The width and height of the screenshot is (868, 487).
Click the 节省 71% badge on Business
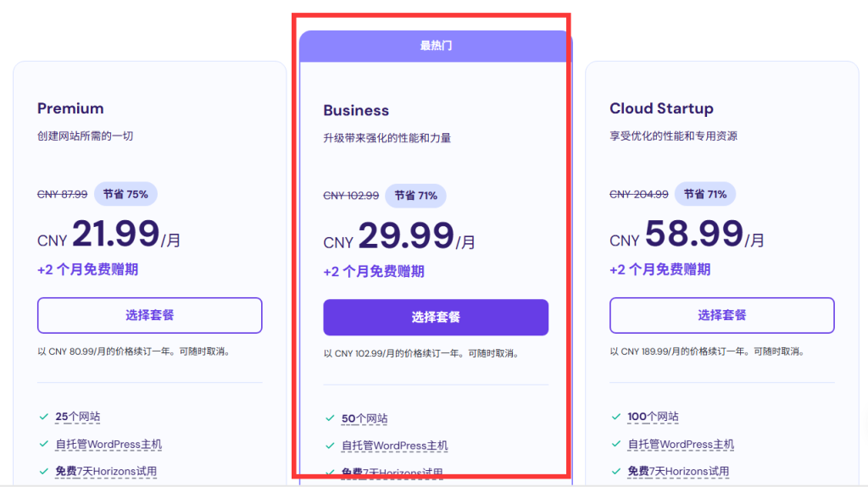[x=415, y=196]
